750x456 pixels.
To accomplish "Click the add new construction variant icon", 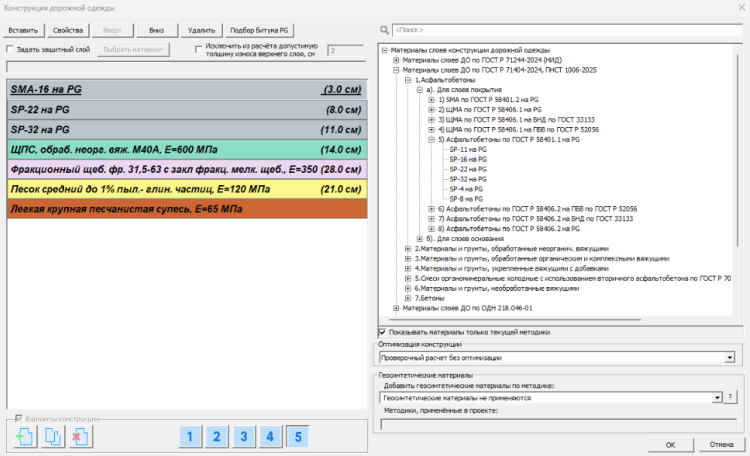I will point(27,436).
